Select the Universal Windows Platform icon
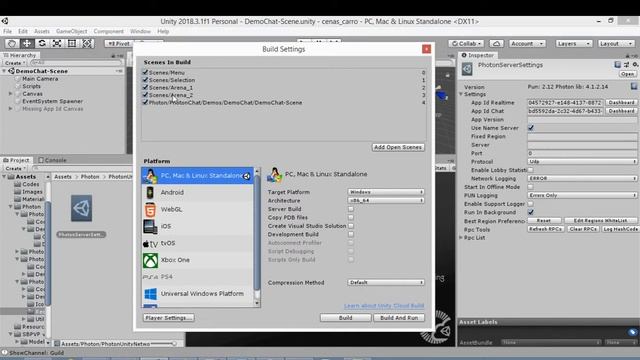 point(150,294)
